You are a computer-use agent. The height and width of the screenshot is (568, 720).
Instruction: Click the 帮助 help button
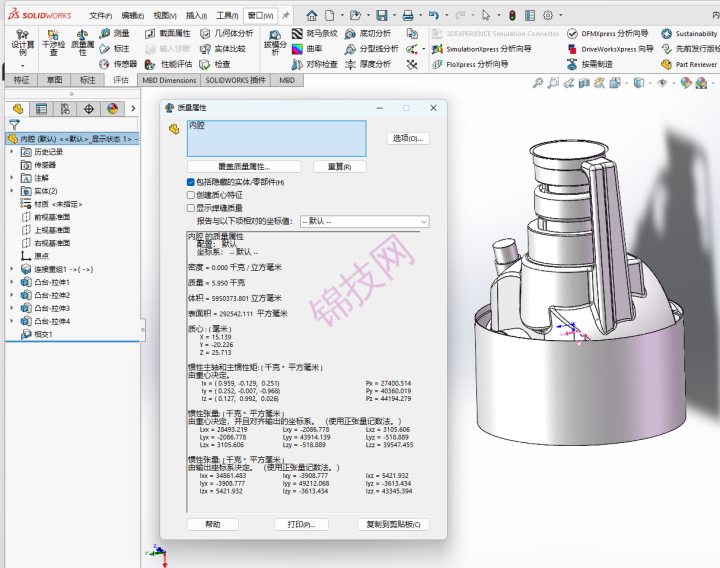tap(213, 524)
